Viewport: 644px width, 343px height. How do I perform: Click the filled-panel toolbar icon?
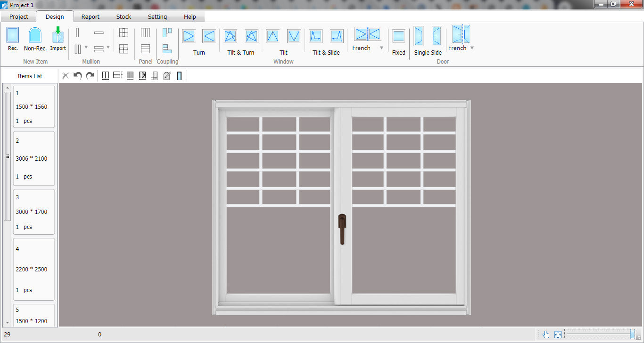click(x=130, y=75)
